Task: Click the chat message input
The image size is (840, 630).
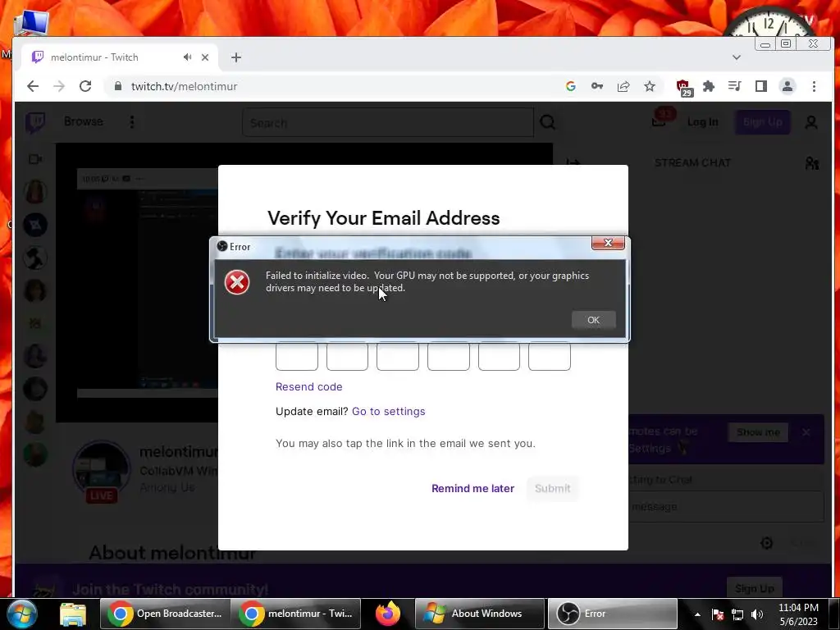Action: click(726, 506)
